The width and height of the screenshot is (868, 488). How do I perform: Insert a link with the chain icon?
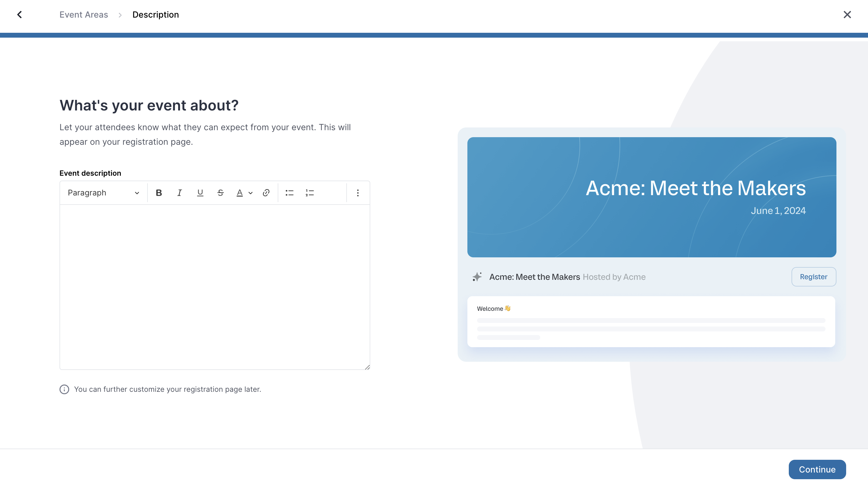266,193
